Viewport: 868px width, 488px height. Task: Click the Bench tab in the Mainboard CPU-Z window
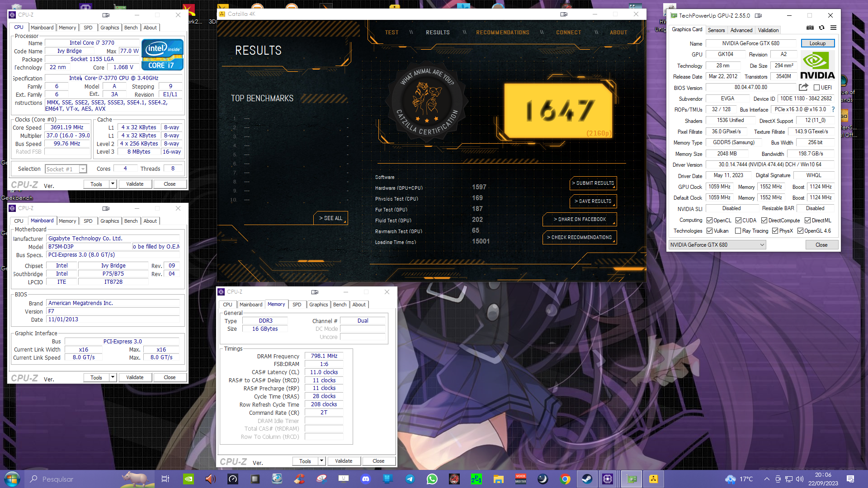131,221
